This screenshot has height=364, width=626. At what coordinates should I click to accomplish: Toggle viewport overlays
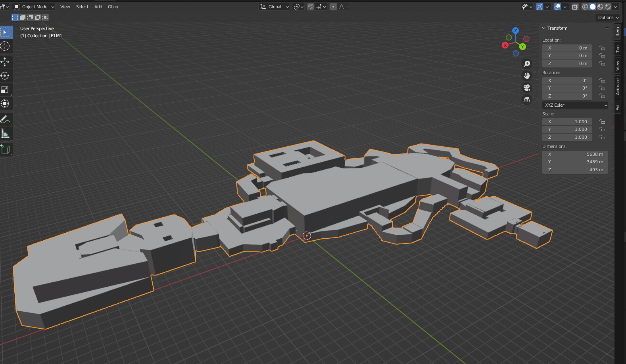[x=557, y=7]
